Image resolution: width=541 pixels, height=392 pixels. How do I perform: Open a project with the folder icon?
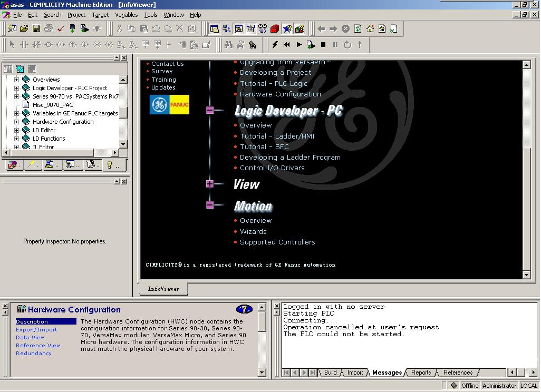click(24, 28)
